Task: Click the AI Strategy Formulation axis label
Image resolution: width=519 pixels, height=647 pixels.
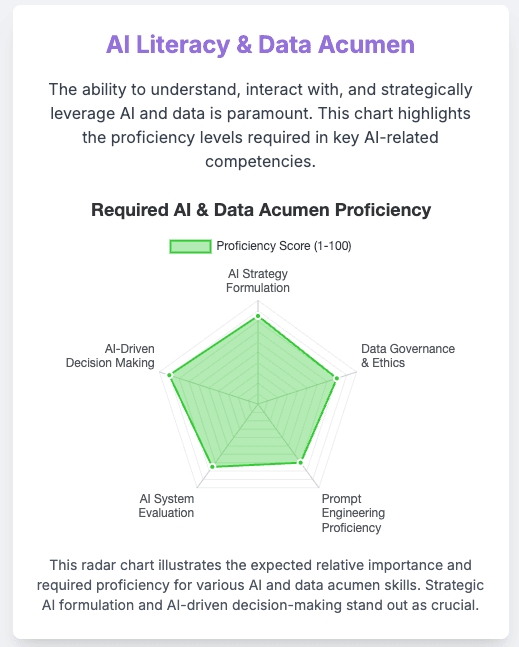Action: click(x=258, y=281)
